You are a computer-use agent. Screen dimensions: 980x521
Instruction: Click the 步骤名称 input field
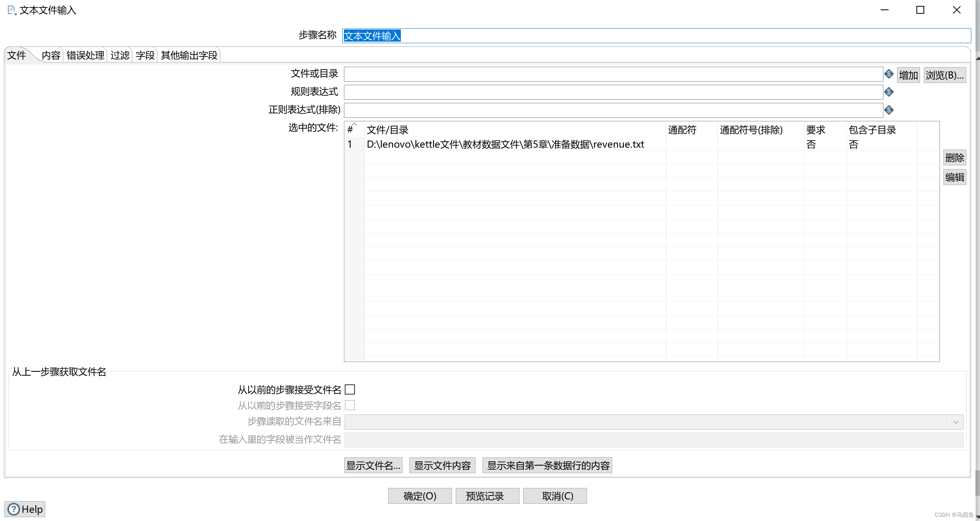(x=656, y=36)
